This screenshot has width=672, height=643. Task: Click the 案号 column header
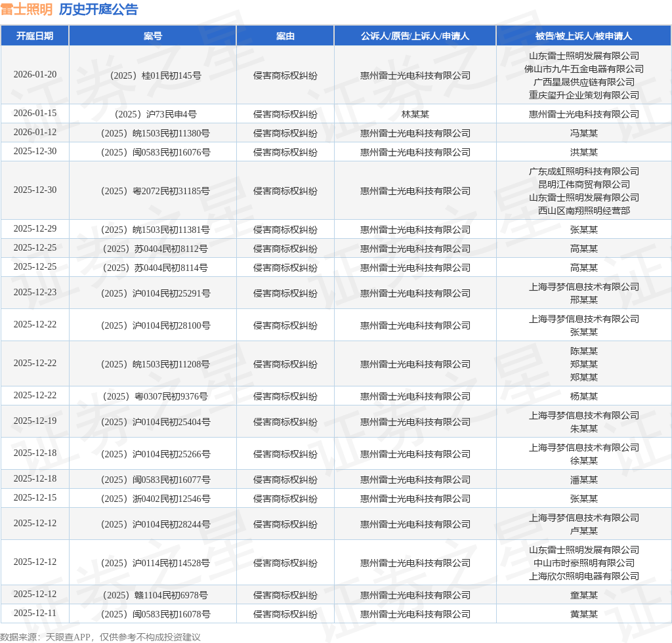pyautogui.click(x=152, y=36)
